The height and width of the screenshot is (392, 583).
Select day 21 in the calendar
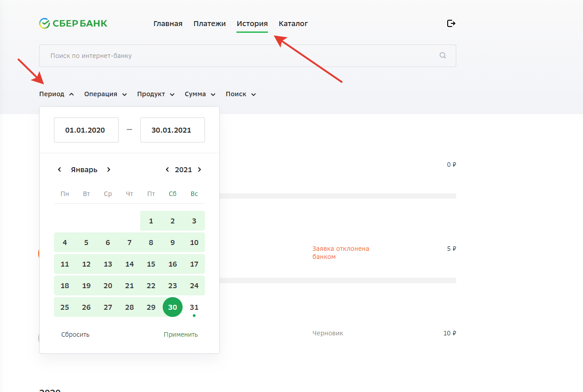pyautogui.click(x=129, y=285)
